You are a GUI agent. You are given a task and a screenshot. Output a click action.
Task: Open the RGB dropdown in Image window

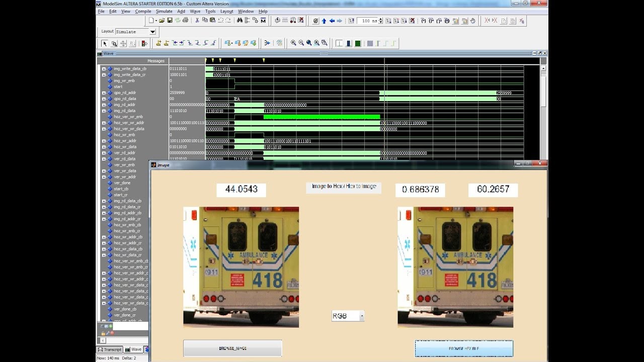pyautogui.click(x=362, y=316)
